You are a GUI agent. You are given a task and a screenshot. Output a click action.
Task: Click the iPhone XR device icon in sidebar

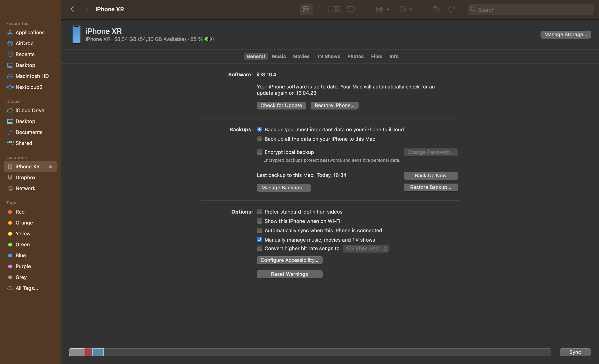10,166
